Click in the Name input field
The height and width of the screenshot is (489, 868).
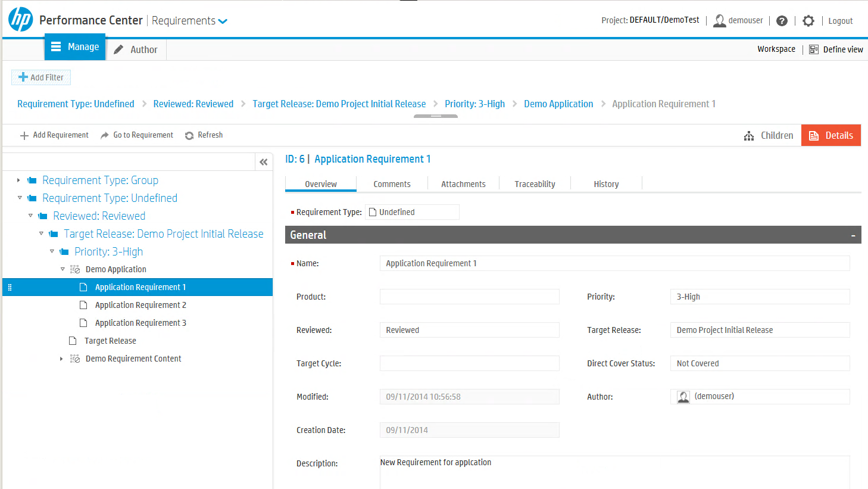[615, 263]
